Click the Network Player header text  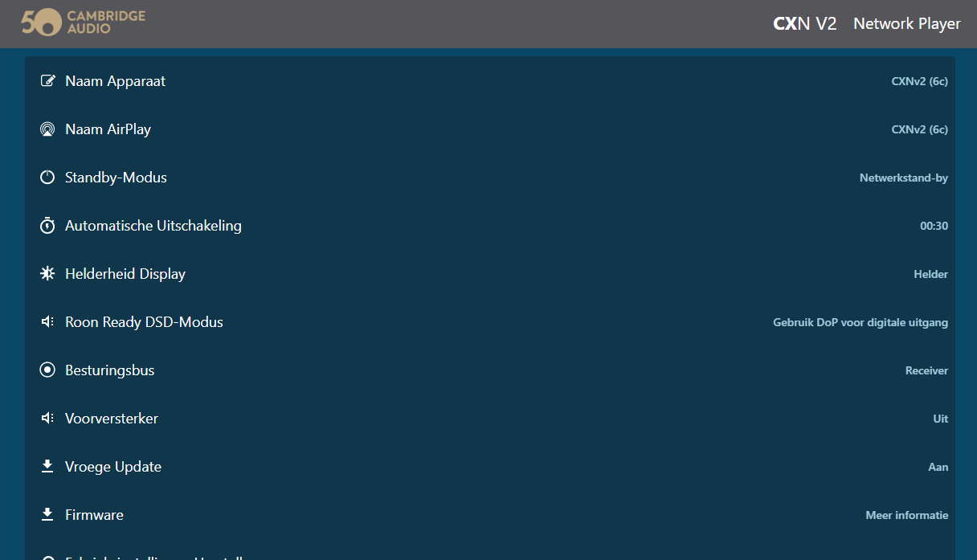click(907, 23)
